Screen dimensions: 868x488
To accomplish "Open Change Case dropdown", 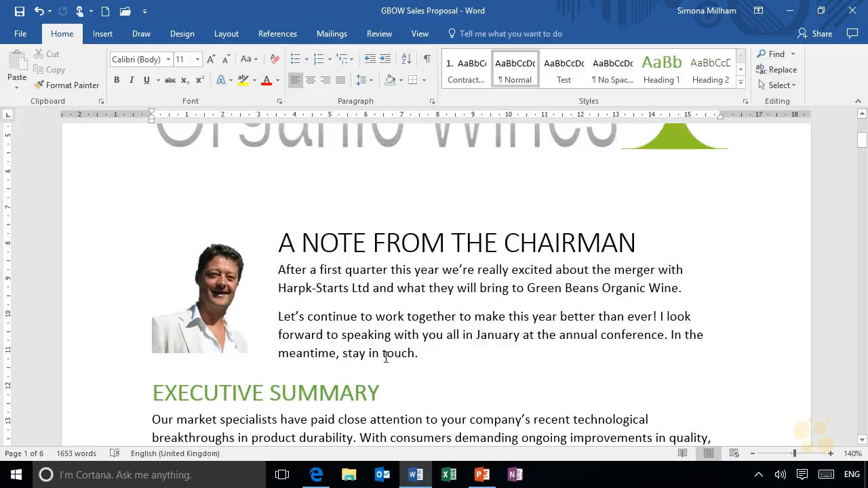I will pos(249,59).
